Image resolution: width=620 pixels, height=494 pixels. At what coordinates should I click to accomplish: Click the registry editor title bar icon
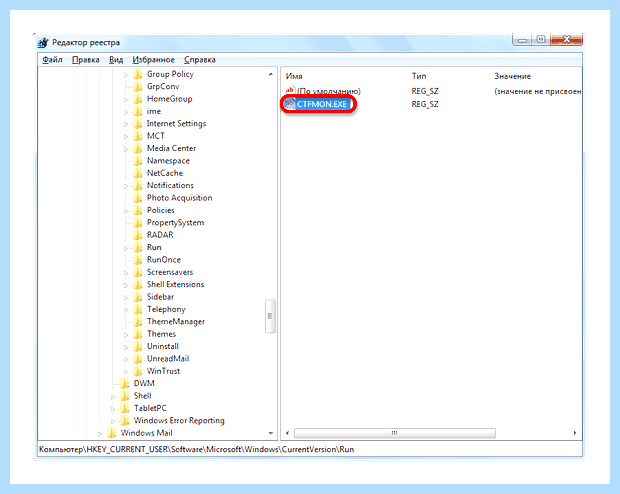point(43,42)
